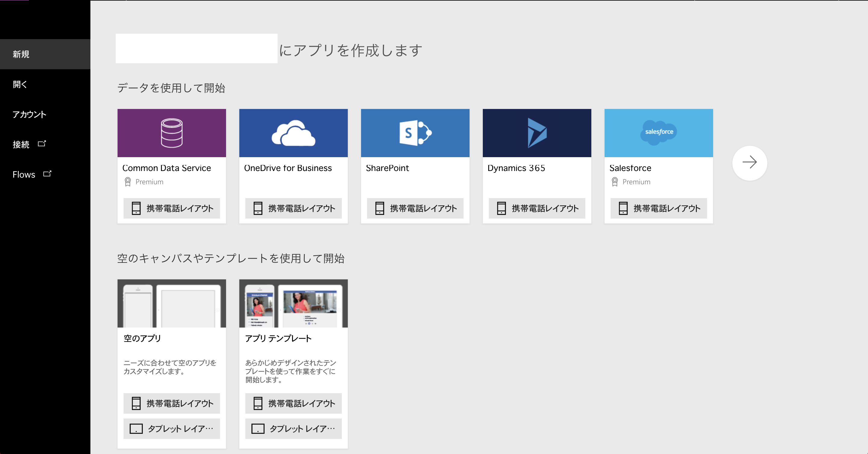
Task: Click the Salesforce cloud logo tile
Action: click(659, 133)
